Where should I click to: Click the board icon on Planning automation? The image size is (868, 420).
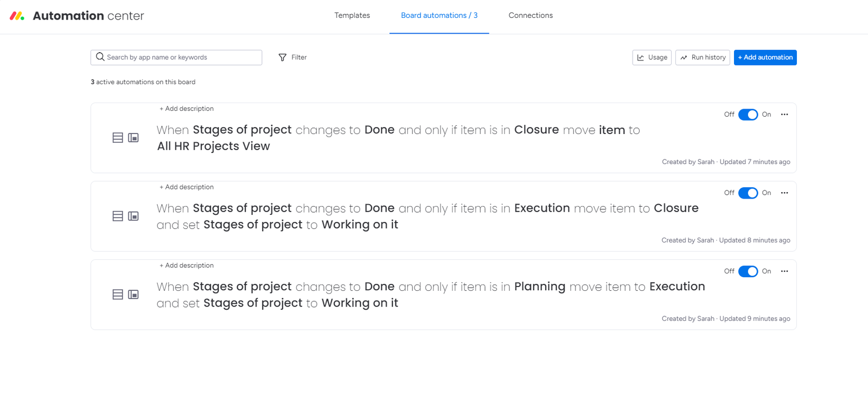133,295
